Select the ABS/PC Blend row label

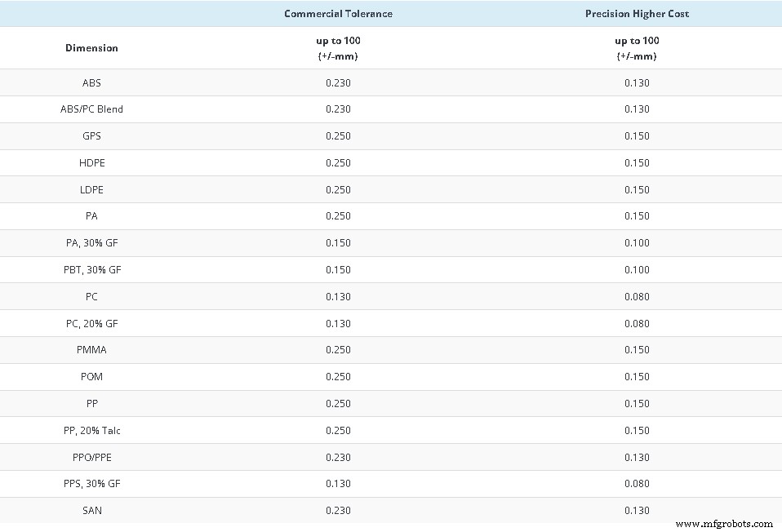coord(91,109)
